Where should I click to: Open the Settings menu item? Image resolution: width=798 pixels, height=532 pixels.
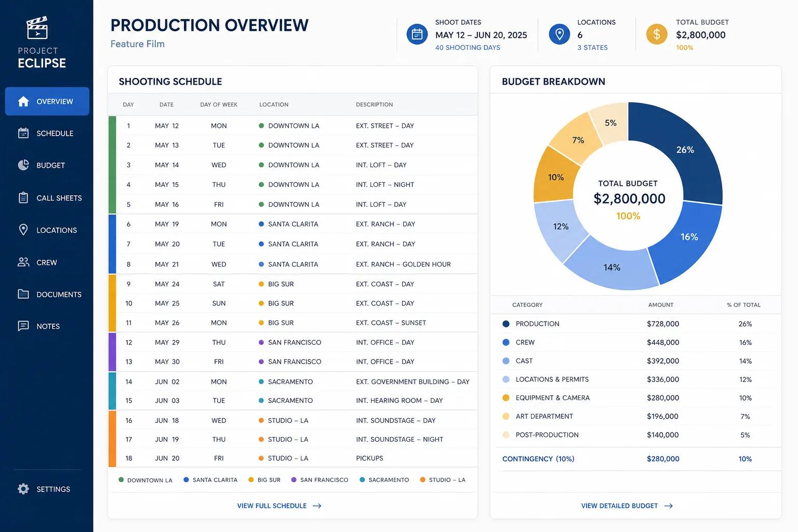point(47,489)
